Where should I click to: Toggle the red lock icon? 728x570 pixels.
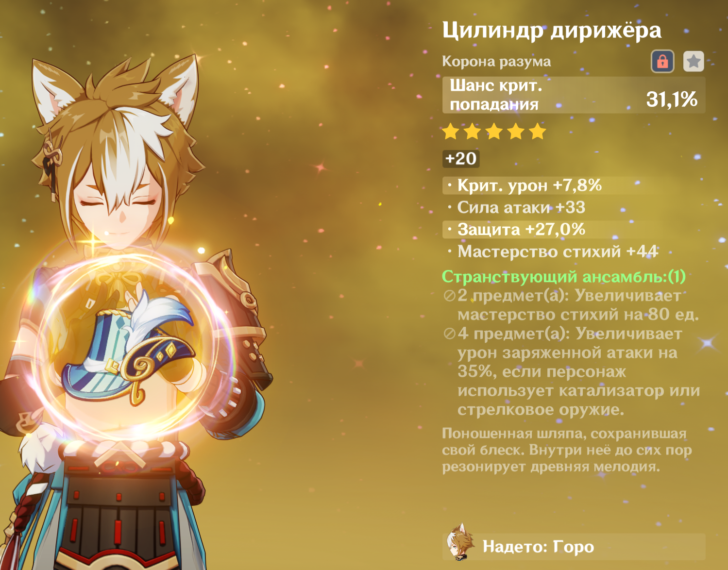click(x=662, y=62)
